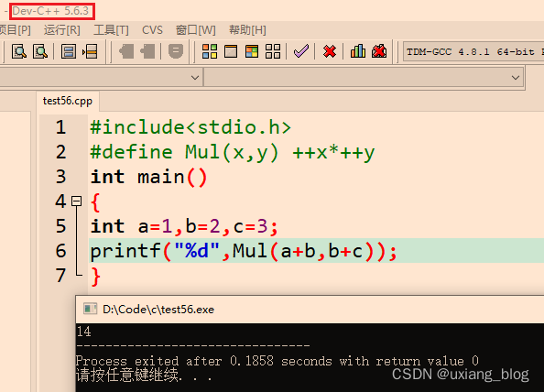Click the Goto Function toolbar icon
Screen dimensions: 544x392
69,51
